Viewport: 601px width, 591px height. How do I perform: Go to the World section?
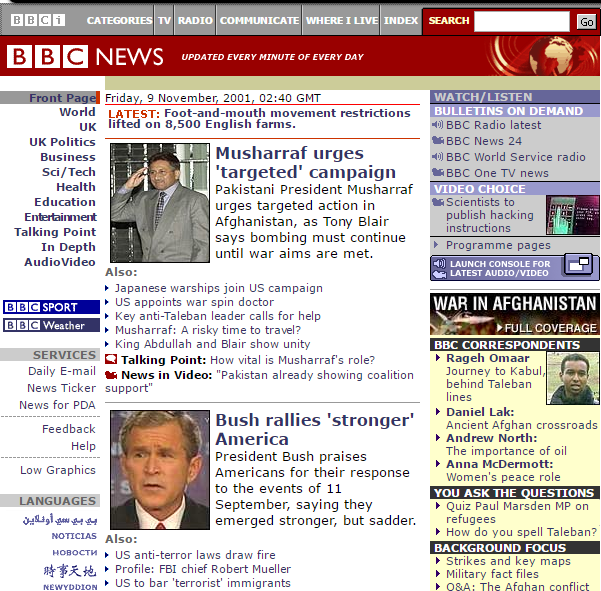(x=77, y=112)
